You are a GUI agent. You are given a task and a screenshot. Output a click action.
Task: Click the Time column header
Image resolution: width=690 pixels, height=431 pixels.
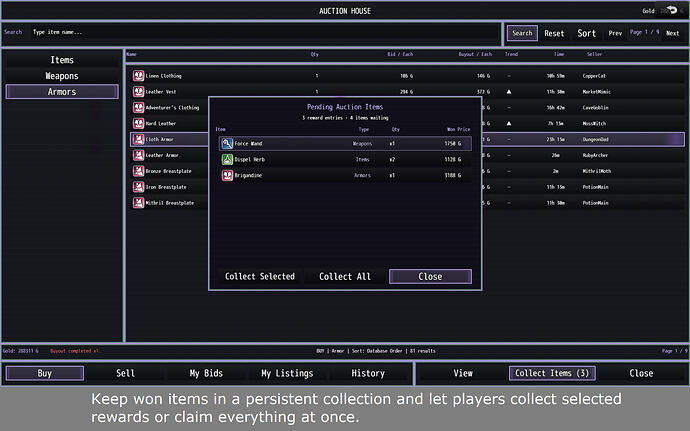coord(559,54)
